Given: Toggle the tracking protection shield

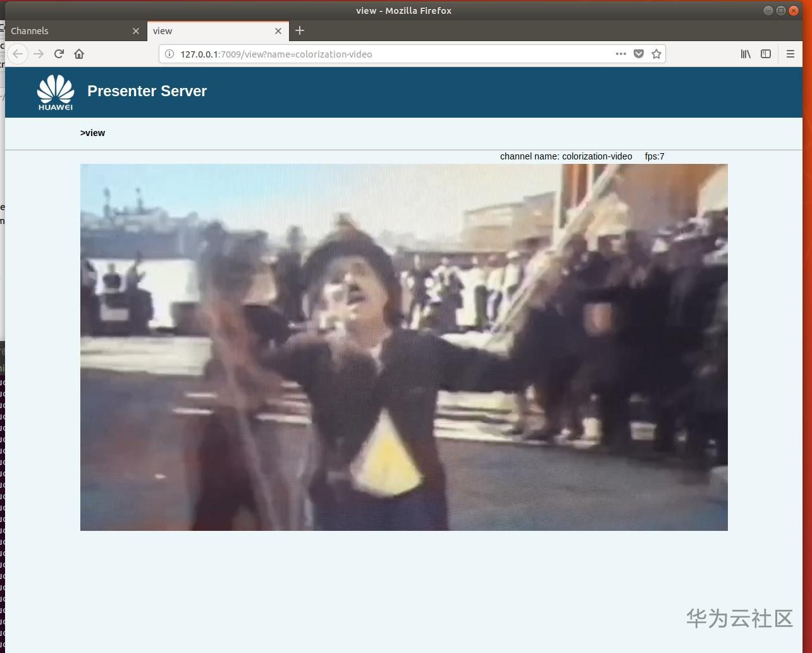Looking at the screenshot, I should click(x=638, y=54).
